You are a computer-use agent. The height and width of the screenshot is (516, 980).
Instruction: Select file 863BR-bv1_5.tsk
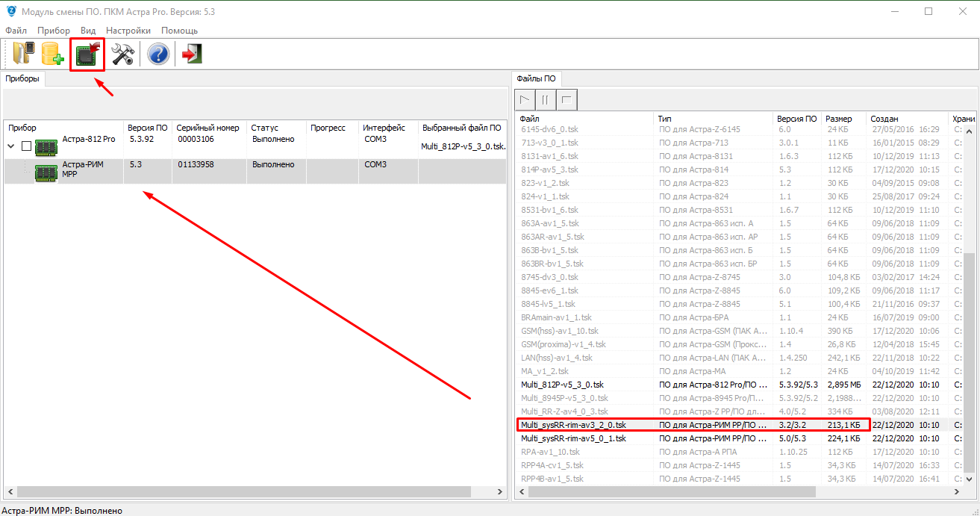(552, 264)
